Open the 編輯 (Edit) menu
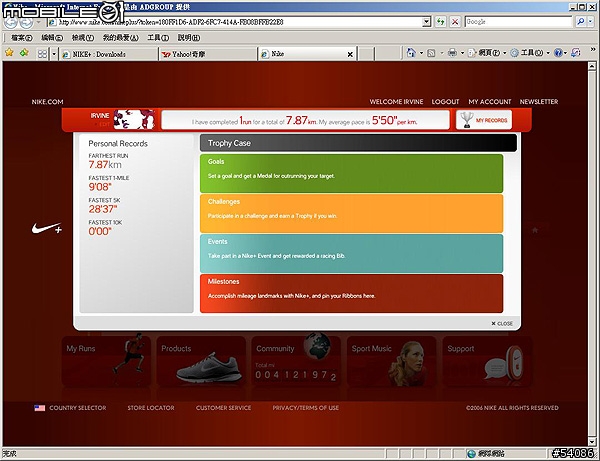Viewport: 600px width, 461px height. tap(52, 37)
